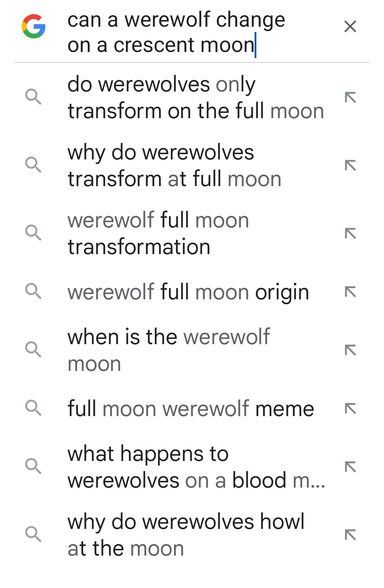Image resolution: width=384 pixels, height=588 pixels.
Task: Insert 'full moon werewolf meme' arrow icon
Action: (350, 408)
